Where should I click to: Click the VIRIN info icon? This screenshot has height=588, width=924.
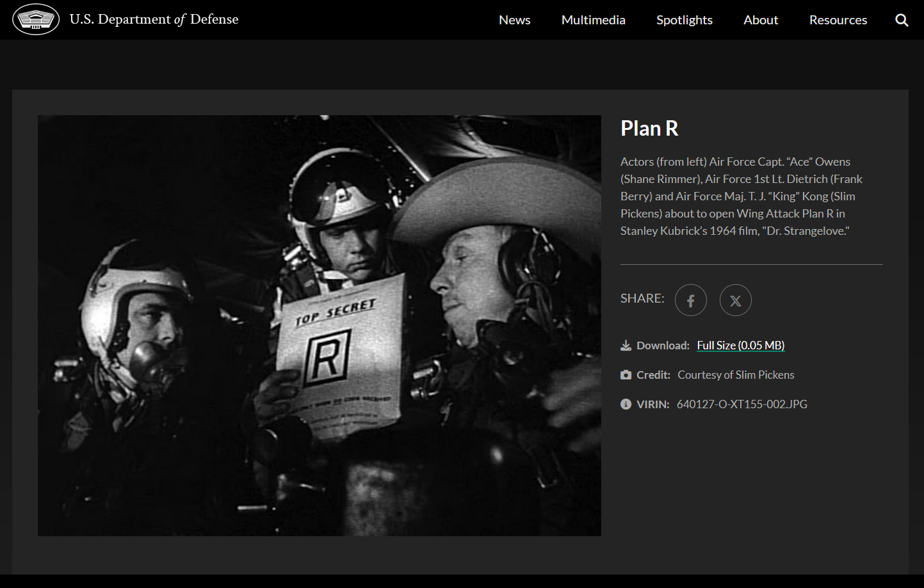626,404
